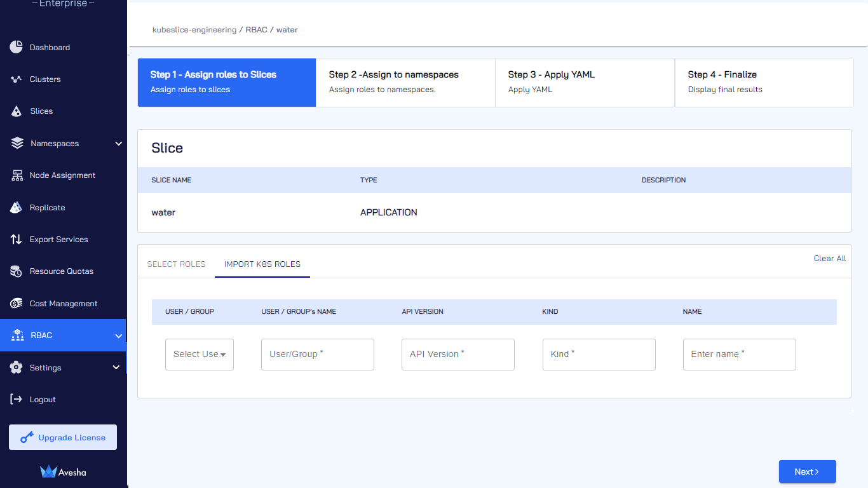Open the Select User dropdown

pyautogui.click(x=200, y=355)
